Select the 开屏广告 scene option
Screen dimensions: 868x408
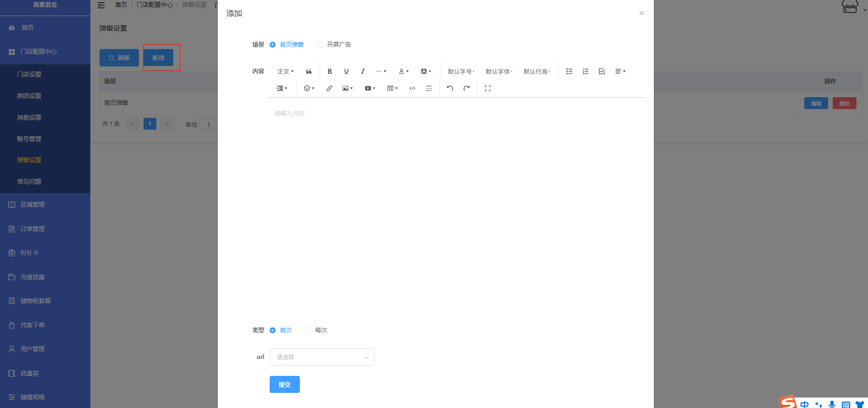point(320,45)
